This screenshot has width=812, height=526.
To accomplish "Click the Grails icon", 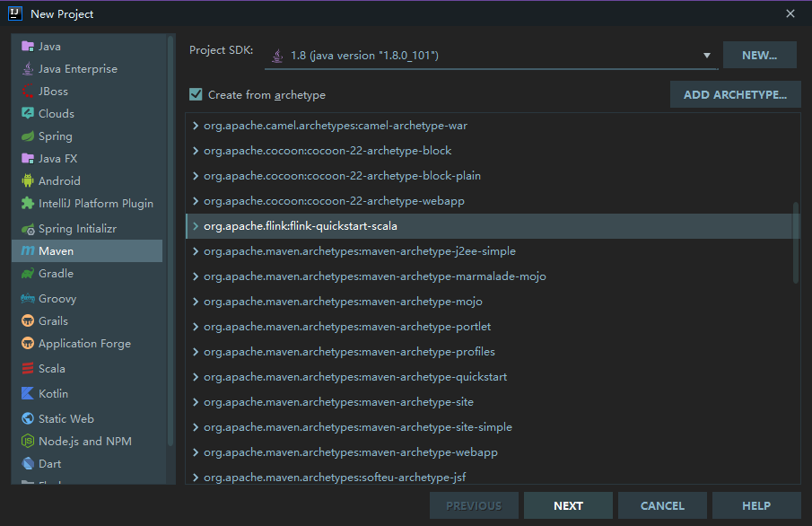I will [28, 321].
